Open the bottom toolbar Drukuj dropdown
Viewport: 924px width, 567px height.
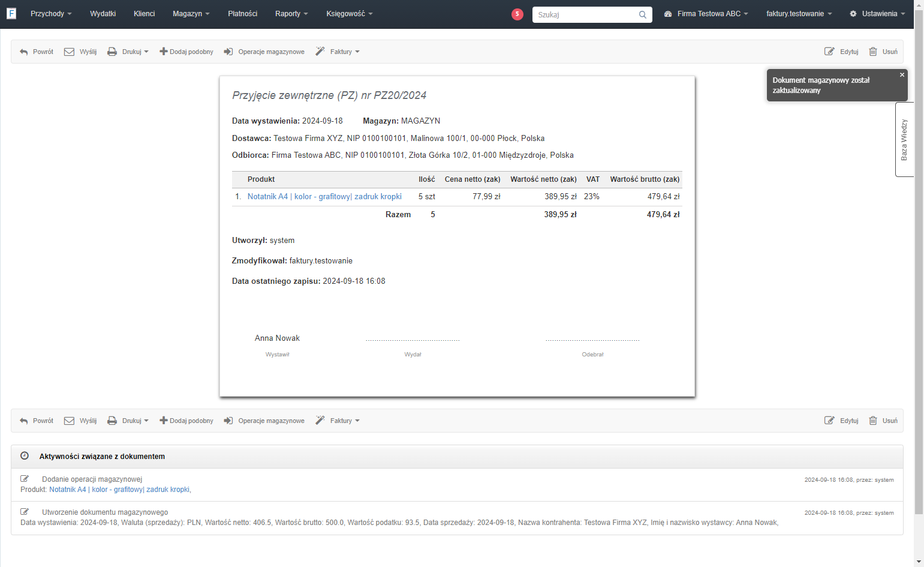[x=128, y=421]
